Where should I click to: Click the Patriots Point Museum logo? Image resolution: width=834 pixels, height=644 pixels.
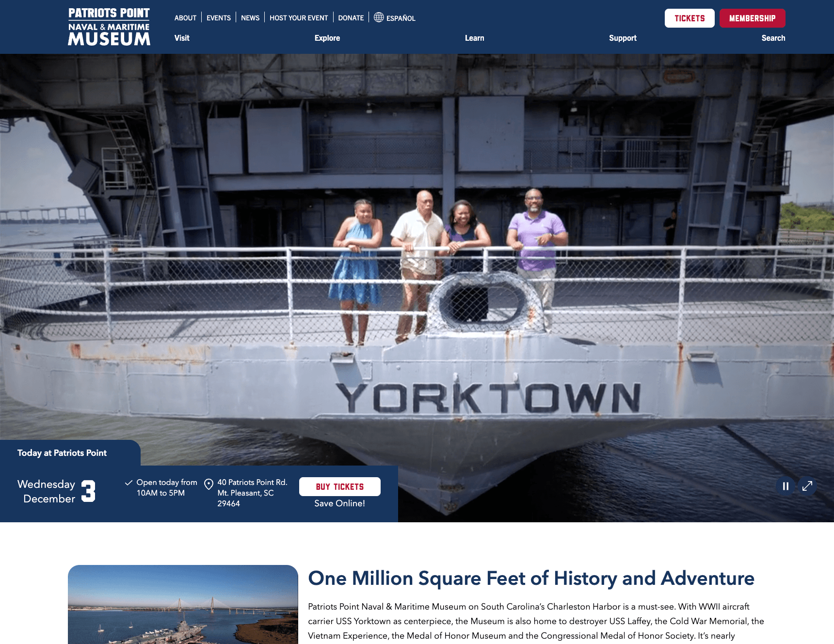[x=109, y=27]
